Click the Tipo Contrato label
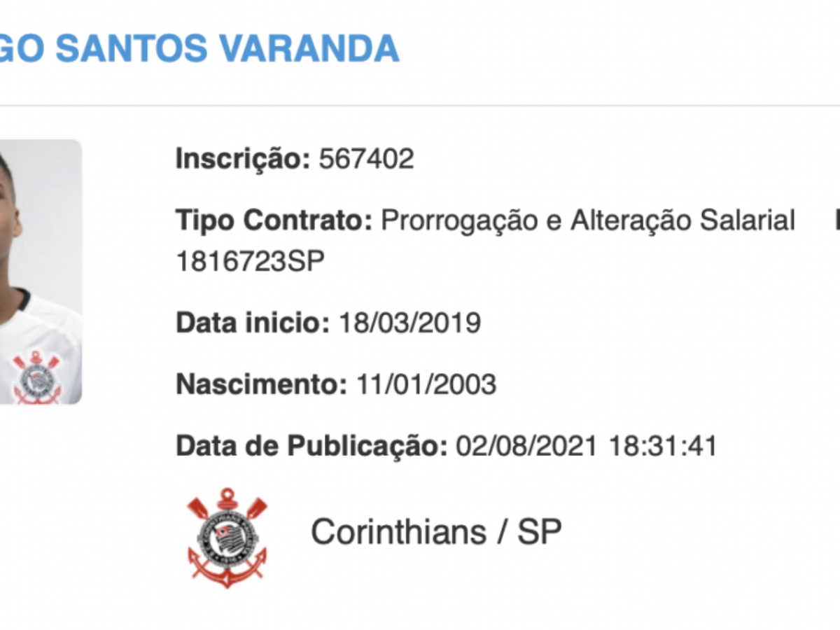 coord(273,221)
